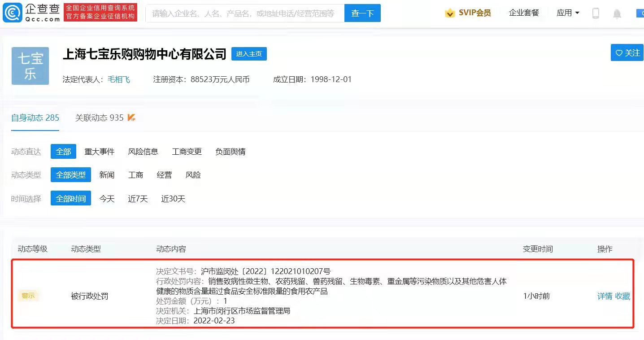
Task: Click 上海市闵行区市场监督管理局 authority text
Action: [x=242, y=310]
